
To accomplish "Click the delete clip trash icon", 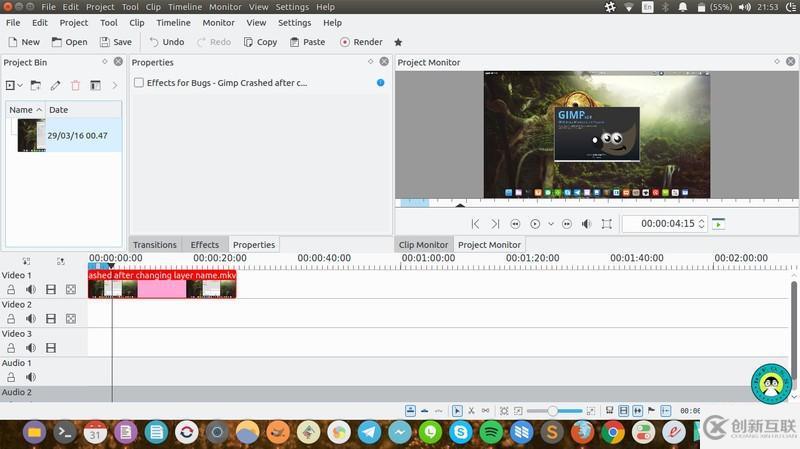I will [x=75, y=86].
